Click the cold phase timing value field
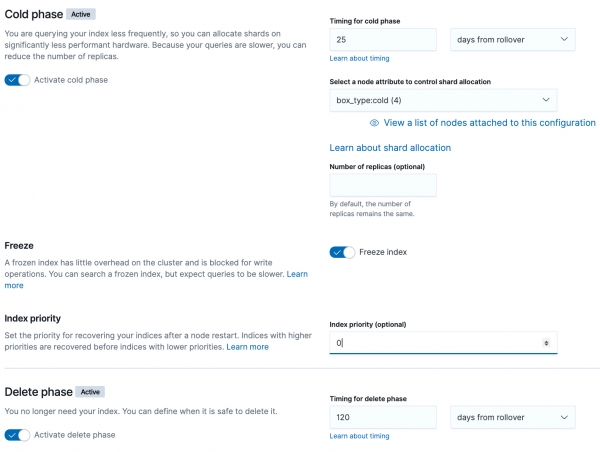This screenshot has height=452, width=600. click(383, 39)
